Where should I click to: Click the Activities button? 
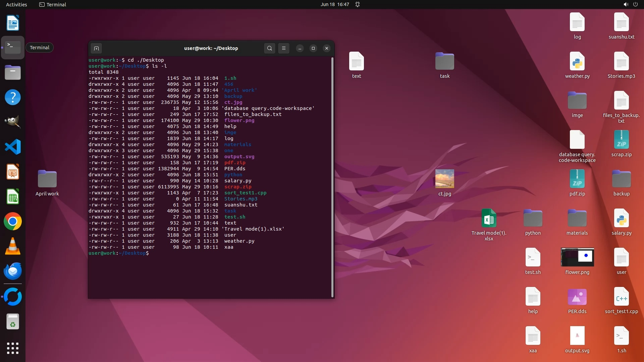pos(16,4)
